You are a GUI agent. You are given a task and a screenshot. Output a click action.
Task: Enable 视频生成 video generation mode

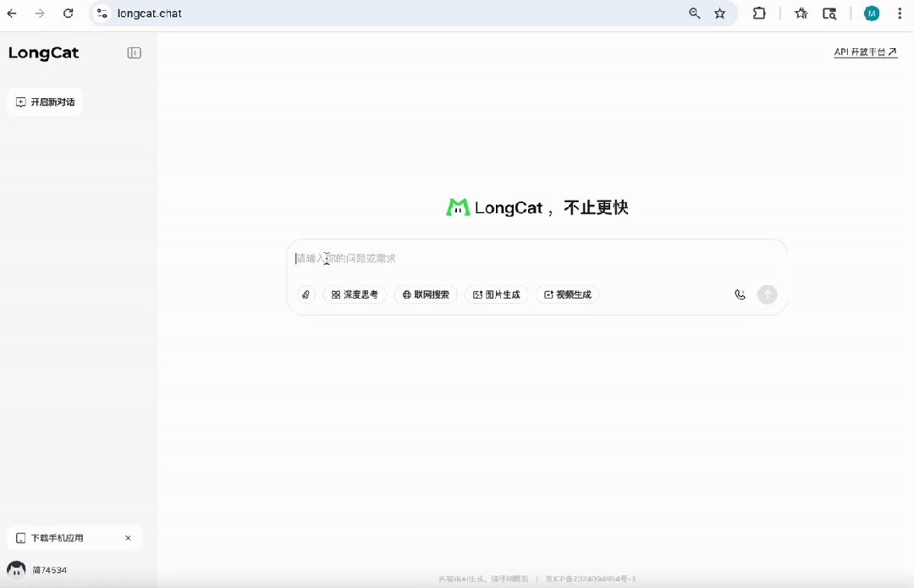coord(567,294)
